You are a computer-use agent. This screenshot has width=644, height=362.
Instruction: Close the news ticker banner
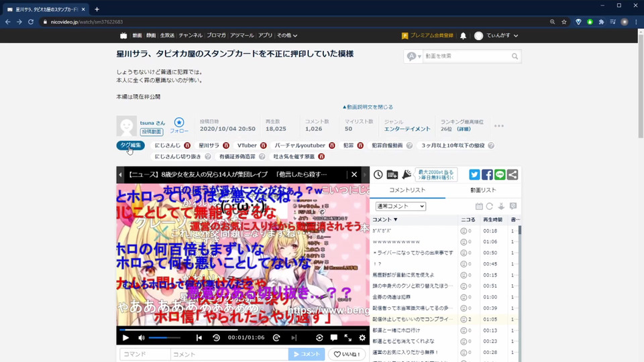(354, 174)
